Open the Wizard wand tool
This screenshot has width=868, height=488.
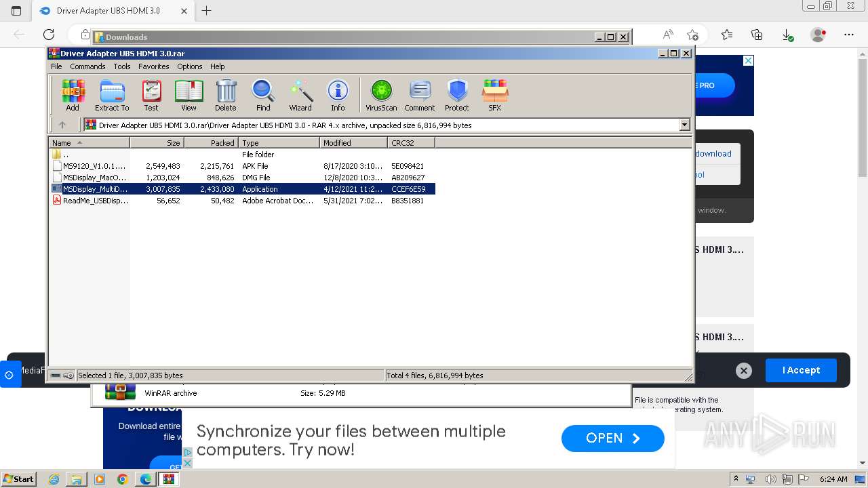click(x=300, y=95)
